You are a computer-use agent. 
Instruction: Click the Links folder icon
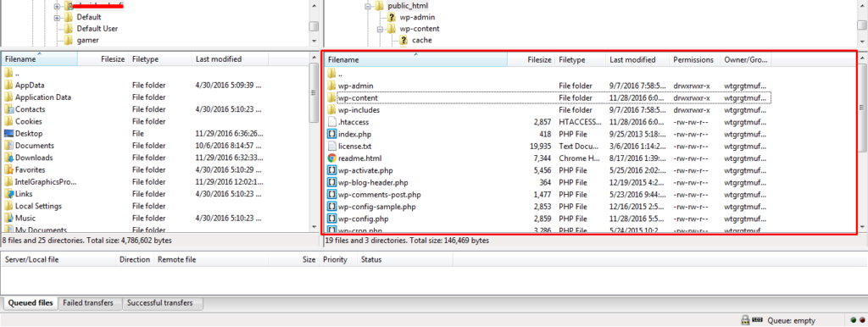click(x=8, y=194)
